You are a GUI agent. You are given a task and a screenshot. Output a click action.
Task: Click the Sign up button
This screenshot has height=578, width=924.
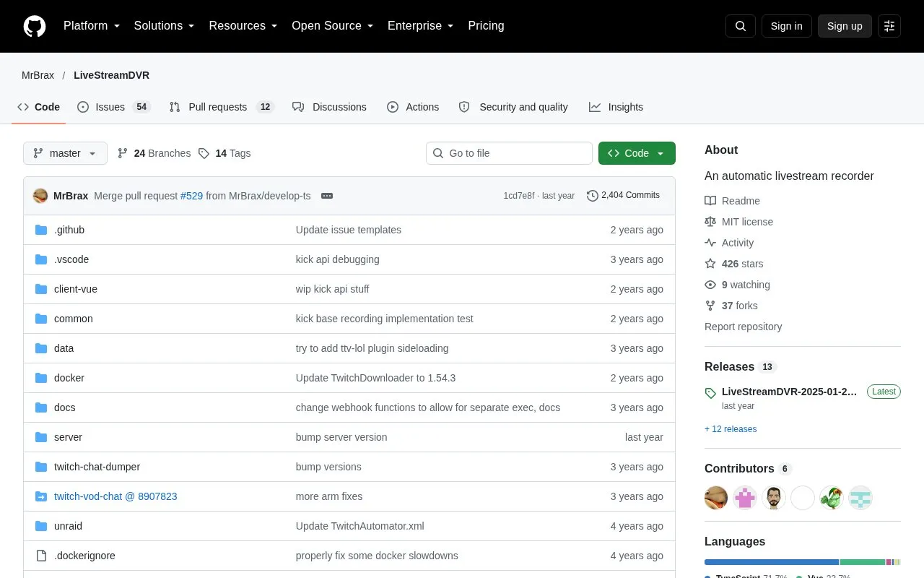click(x=845, y=26)
